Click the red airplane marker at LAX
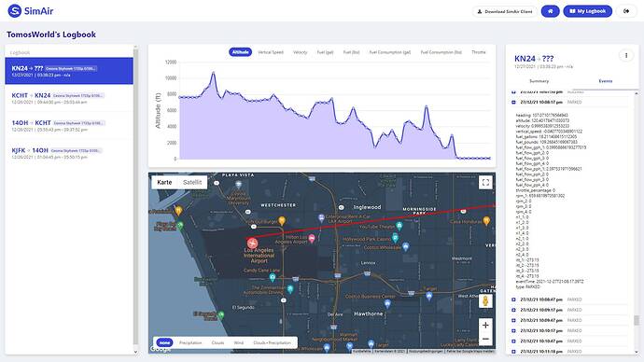Viewport: 644px width, 362px height. click(x=252, y=243)
